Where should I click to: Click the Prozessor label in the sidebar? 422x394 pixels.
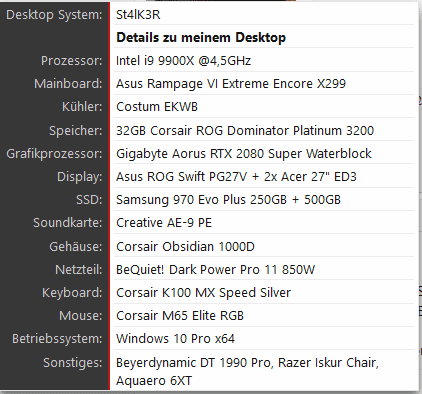(72, 61)
